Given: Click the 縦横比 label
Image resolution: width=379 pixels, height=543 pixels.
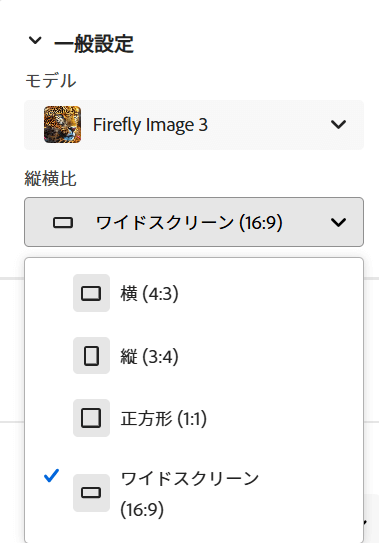Looking at the screenshot, I should (51, 179).
